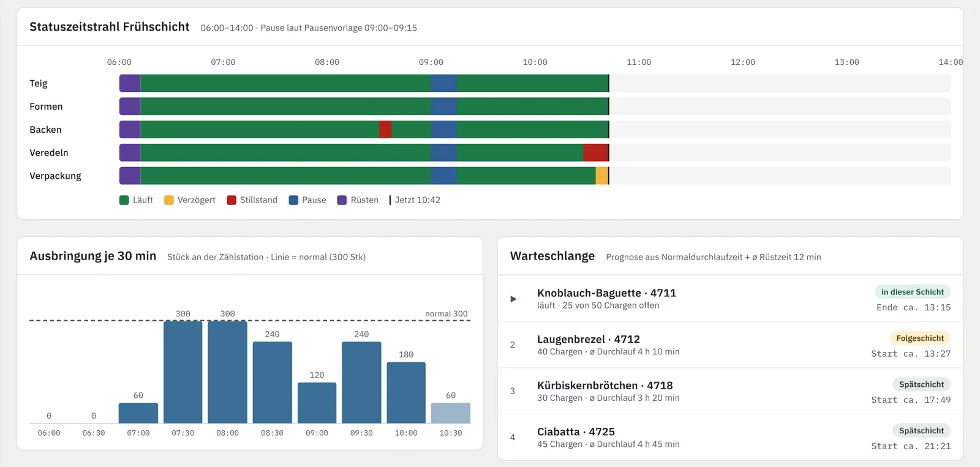980x467 pixels.
Task: Select the 09:00 bar showing 120
Action: pos(317,403)
